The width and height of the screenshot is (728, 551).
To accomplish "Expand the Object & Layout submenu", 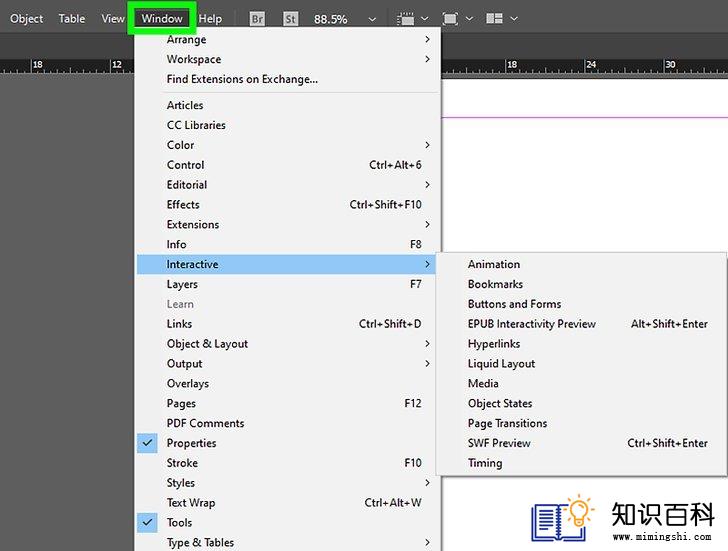I will pos(286,344).
